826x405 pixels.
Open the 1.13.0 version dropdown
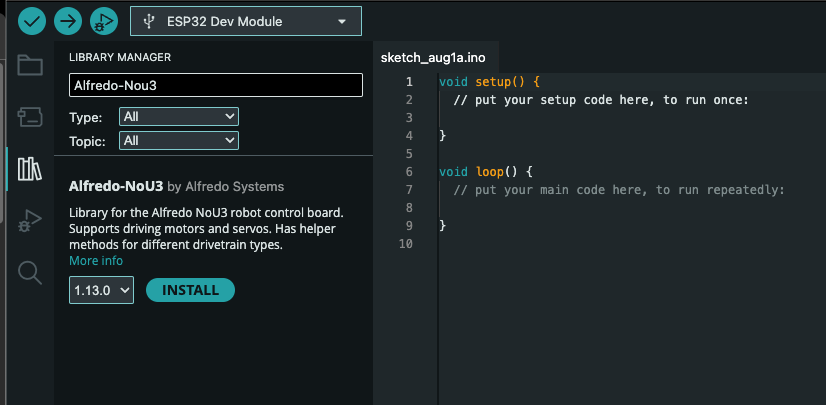tap(102, 290)
